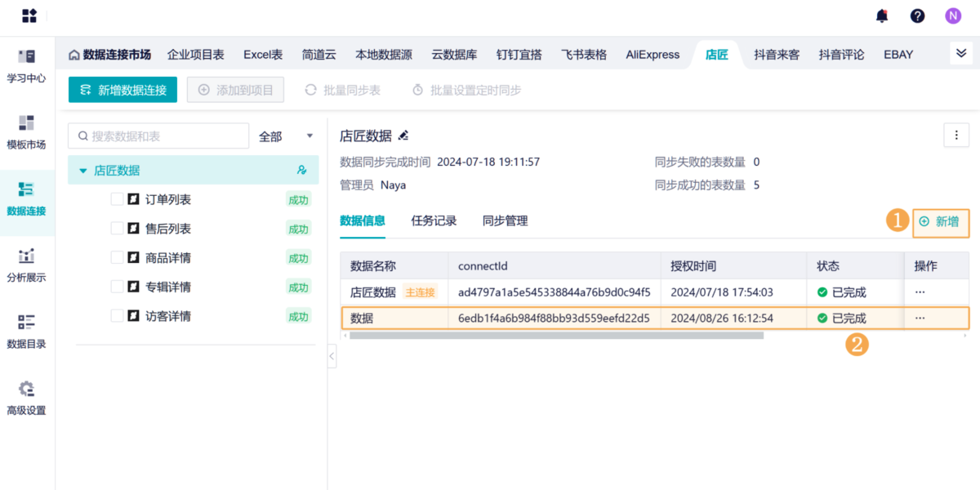Check the 订单列表 checkbox

pos(117,199)
